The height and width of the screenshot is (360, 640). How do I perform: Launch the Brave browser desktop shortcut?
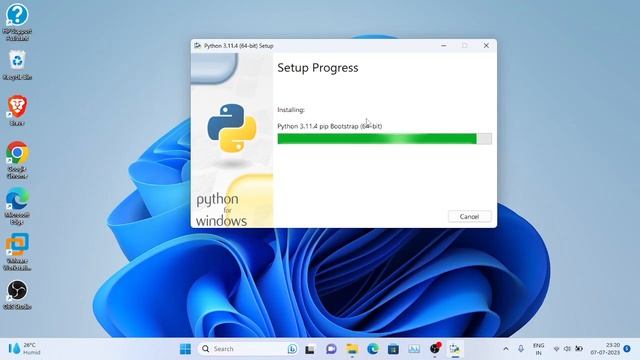point(17,110)
